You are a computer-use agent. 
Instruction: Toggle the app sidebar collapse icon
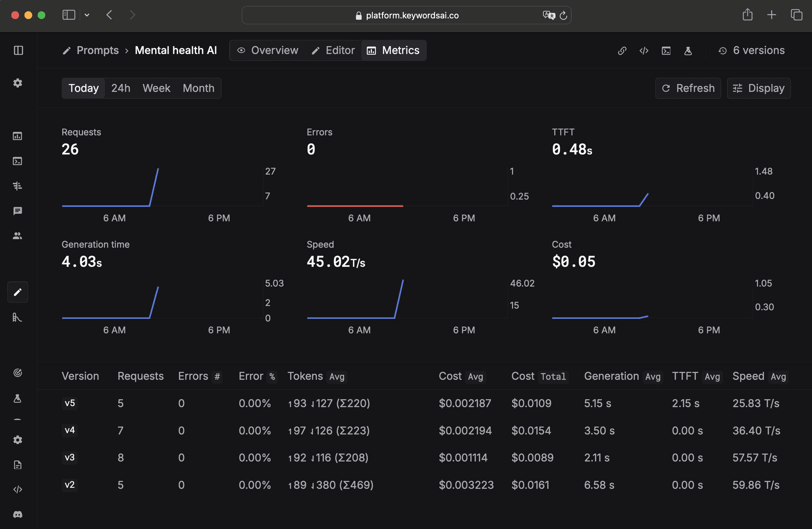point(18,50)
